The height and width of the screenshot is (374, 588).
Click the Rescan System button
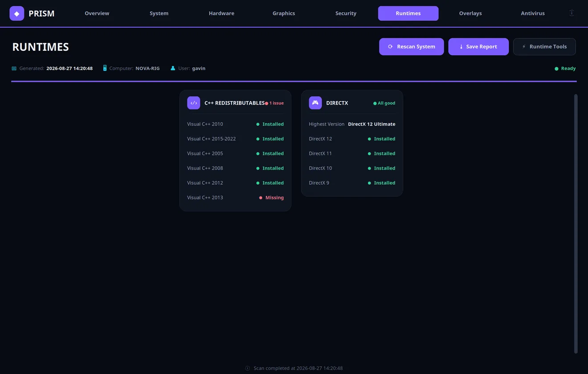click(x=412, y=47)
